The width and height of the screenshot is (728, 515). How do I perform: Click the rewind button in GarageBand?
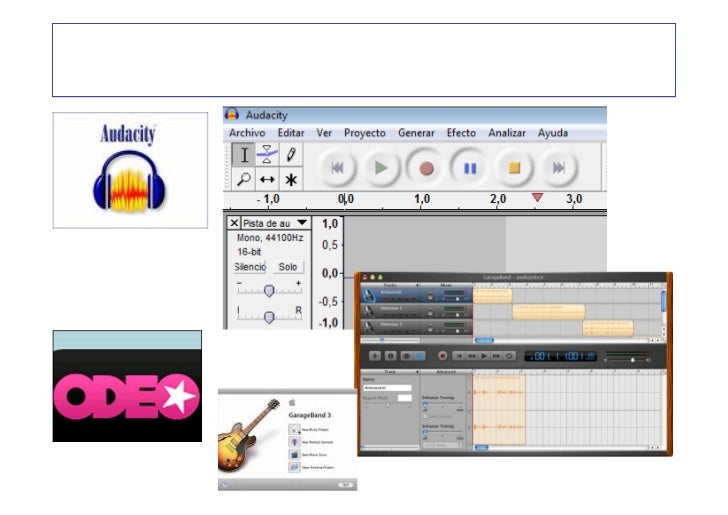click(471, 356)
